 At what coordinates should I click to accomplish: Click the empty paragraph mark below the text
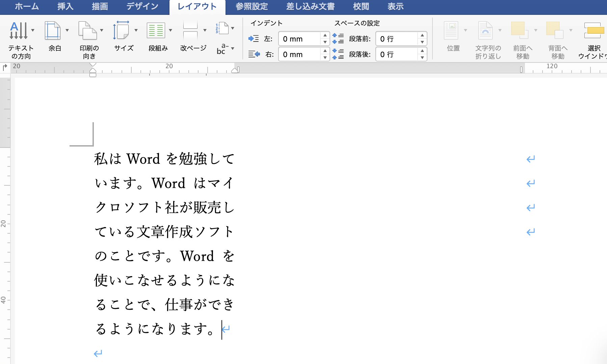pos(98,354)
